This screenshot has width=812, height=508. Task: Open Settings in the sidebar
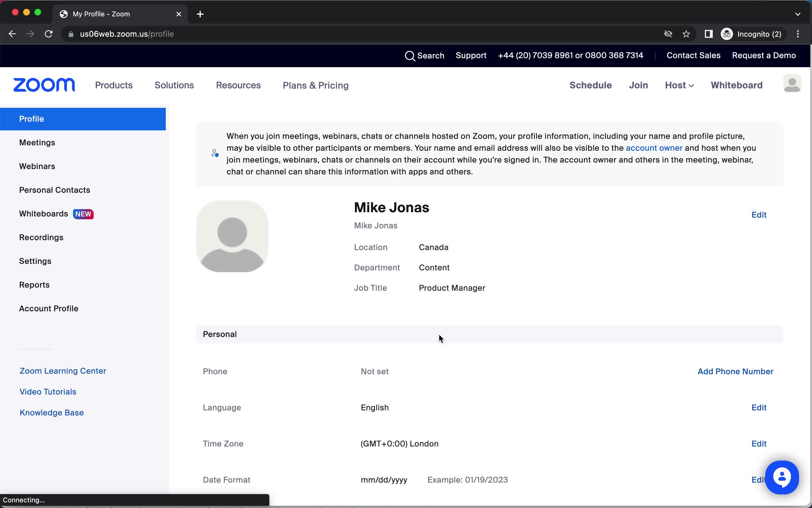[x=35, y=261]
